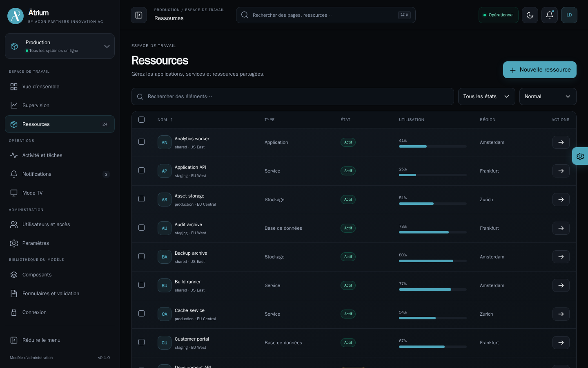Collapse the sidebar using the header panel icon

click(x=139, y=15)
